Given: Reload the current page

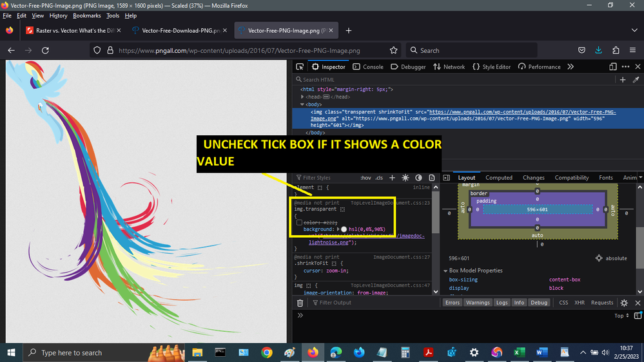Looking at the screenshot, I should click(45, 50).
